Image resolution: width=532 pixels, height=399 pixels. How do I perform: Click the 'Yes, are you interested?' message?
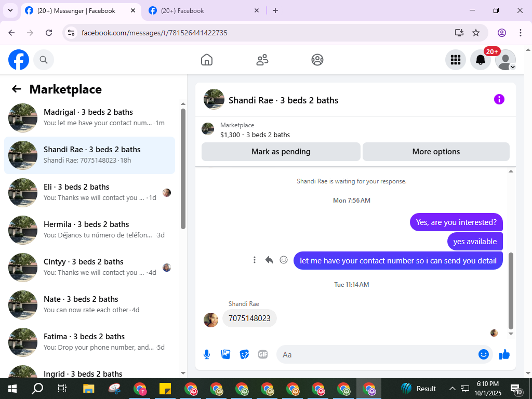tap(456, 222)
